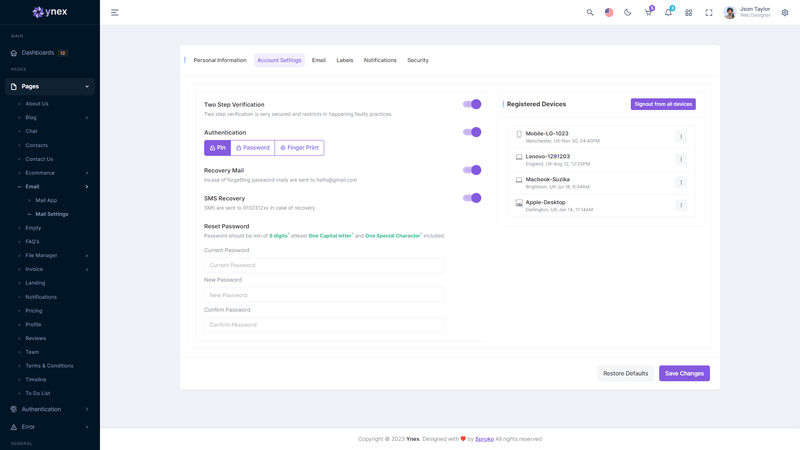Viewport: 800px width, 450px height.
Task: Select the Finger Print authentication option
Action: pyautogui.click(x=299, y=148)
